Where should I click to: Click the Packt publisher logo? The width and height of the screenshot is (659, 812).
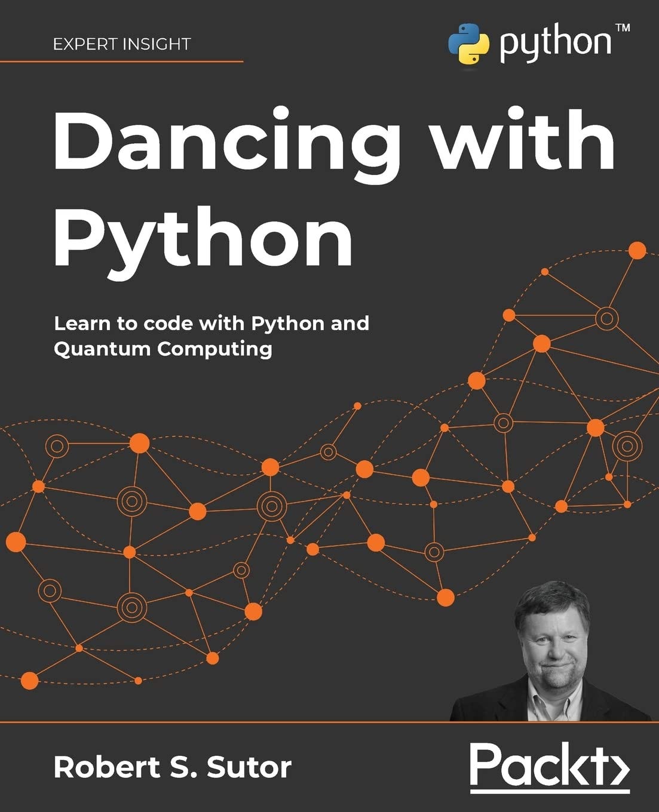[x=550, y=767]
